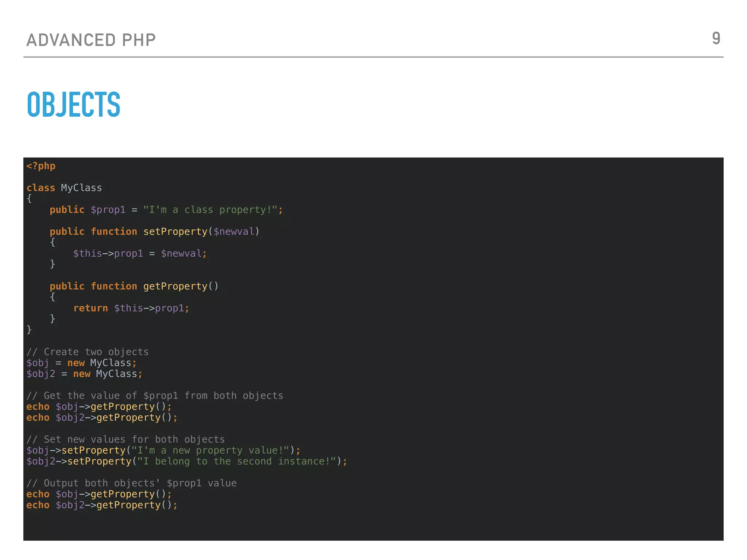Click the public $prop1 property declaration line
The width and height of the screenshot is (747, 560).
tap(166, 210)
